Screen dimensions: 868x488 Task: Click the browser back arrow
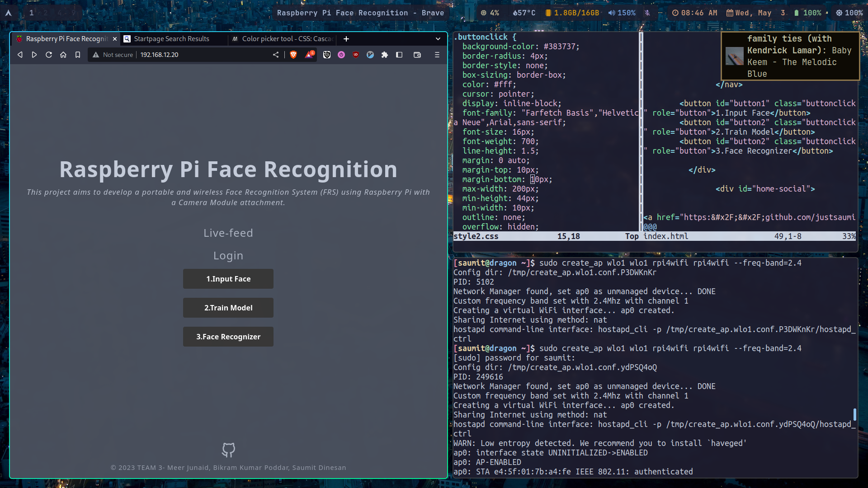pos(20,55)
